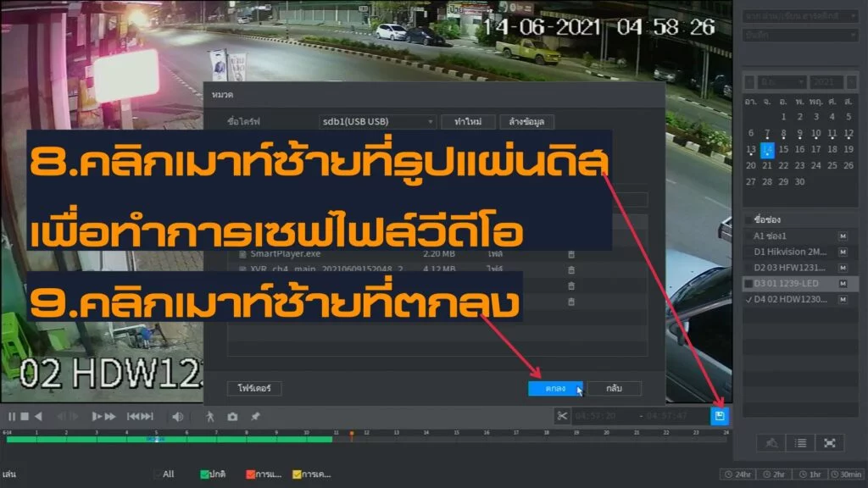This screenshot has height=488, width=868.
Task: Click the floppy disk save icon
Action: click(x=720, y=416)
